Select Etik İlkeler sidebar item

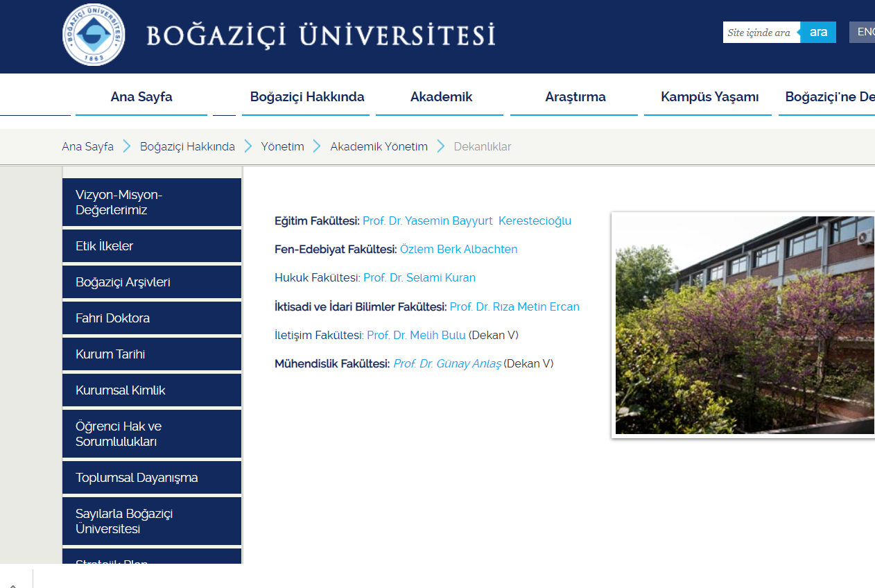152,246
